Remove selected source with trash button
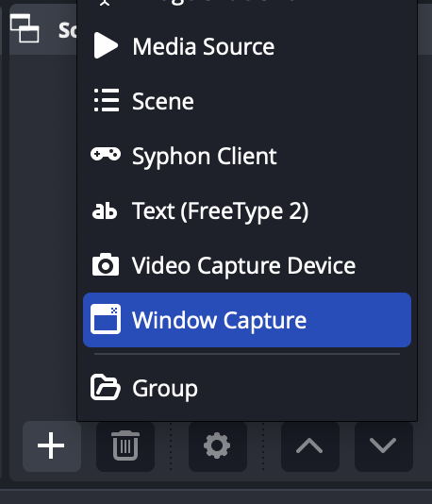The image size is (432, 504). tap(125, 446)
